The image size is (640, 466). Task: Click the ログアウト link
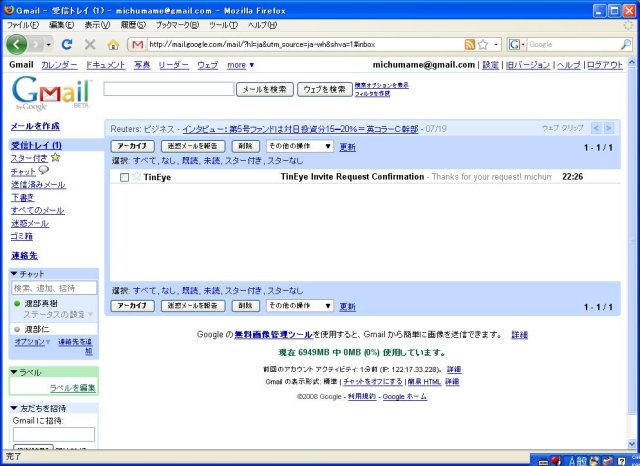pos(605,65)
